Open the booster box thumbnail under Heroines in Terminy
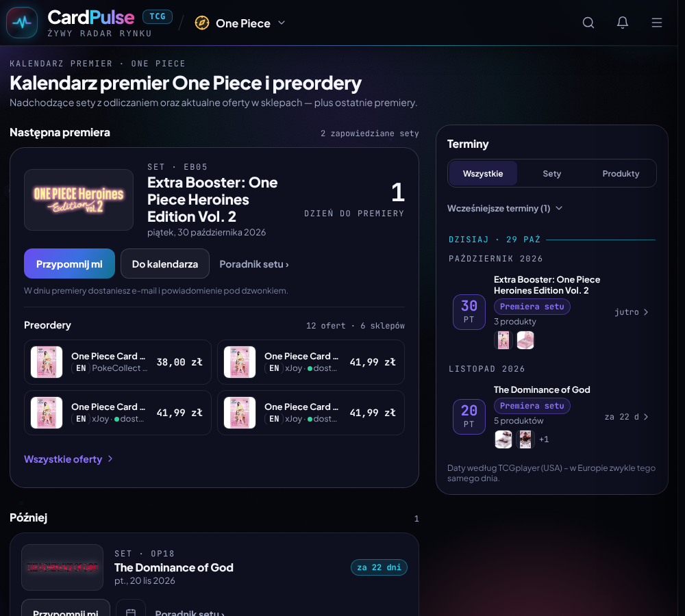Viewport: 685px width, 616px height. click(525, 340)
